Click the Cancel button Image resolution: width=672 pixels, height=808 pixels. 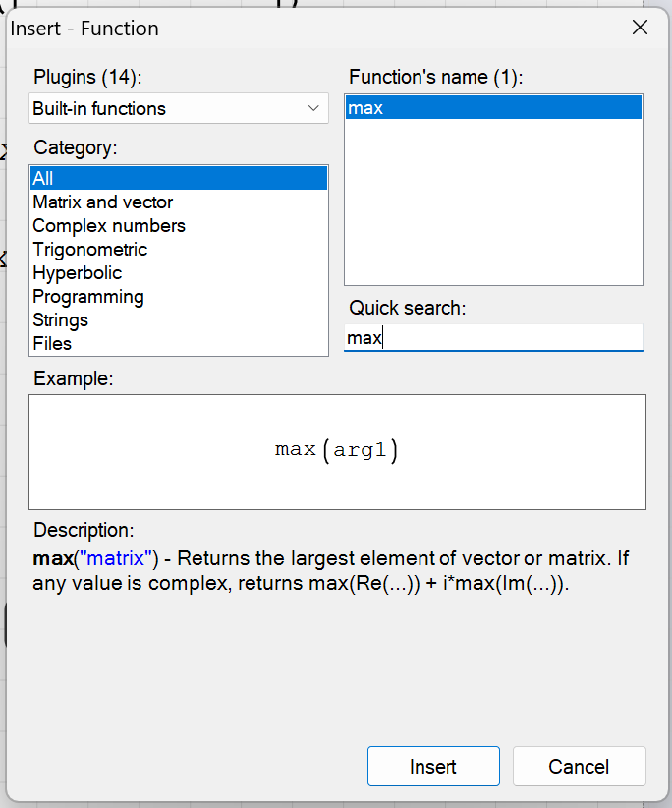pos(579,767)
